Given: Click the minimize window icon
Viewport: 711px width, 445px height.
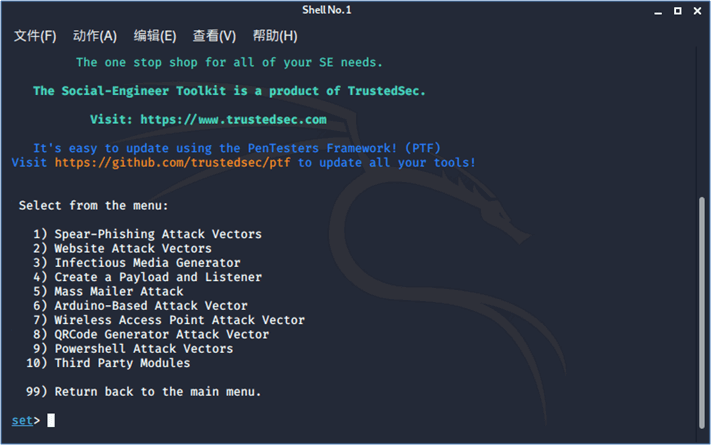Looking at the screenshot, I should point(658,11).
